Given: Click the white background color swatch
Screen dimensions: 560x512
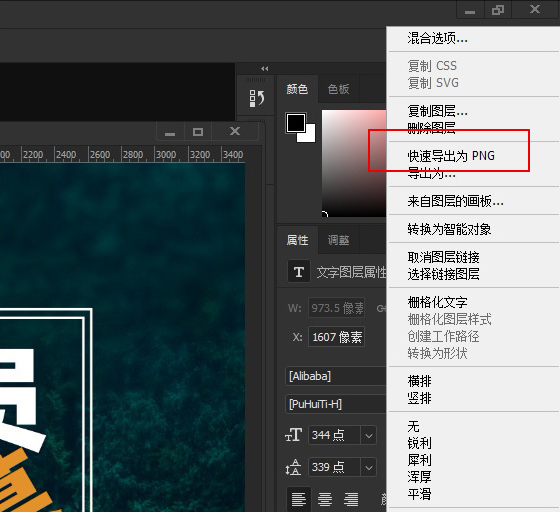Looking at the screenshot, I should 310,136.
